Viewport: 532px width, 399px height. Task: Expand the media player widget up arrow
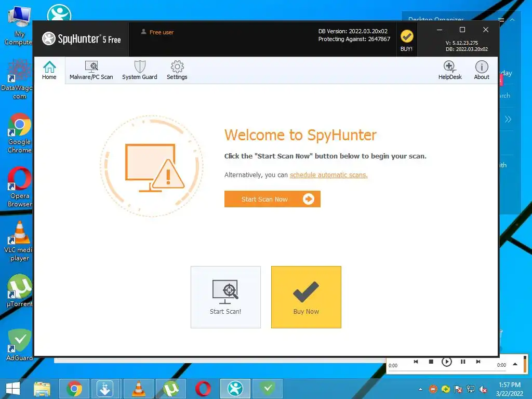click(x=515, y=364)
